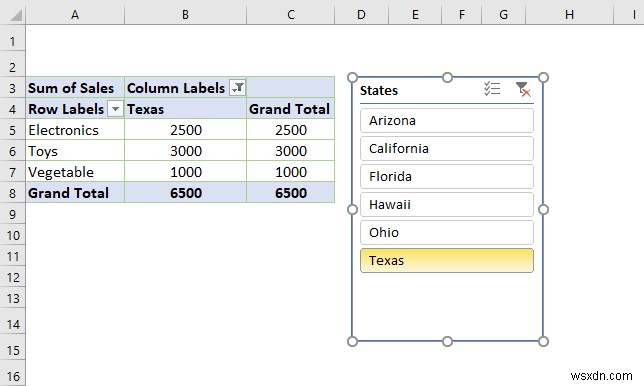Select row 5 header
Screen dimensions: 644x386
12,130
